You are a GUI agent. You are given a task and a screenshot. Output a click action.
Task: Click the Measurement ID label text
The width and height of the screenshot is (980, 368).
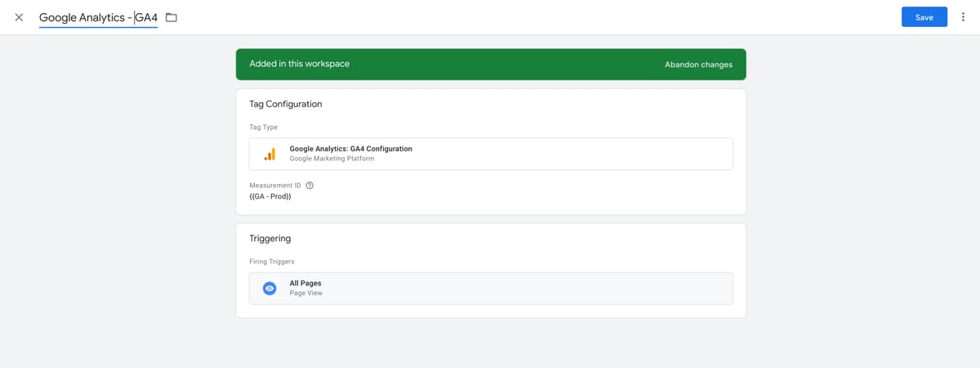coord(275,186)
